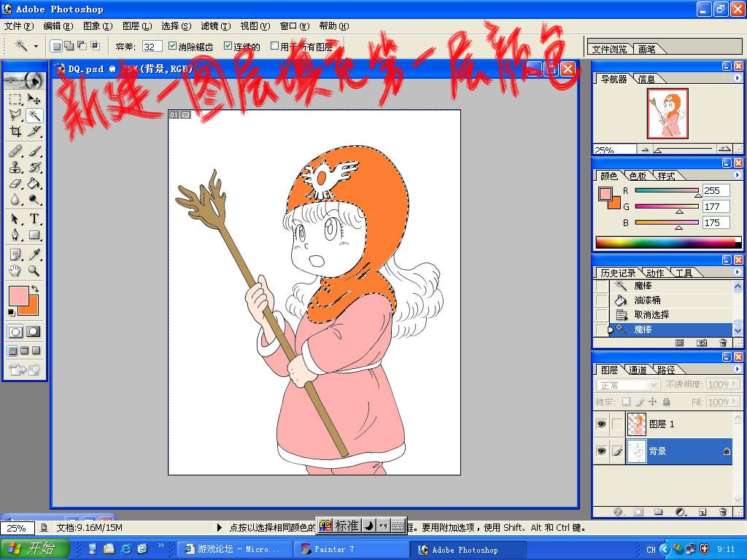Select the Clone Stamp tool
747x560 pixels.
(x=15, y=168)
